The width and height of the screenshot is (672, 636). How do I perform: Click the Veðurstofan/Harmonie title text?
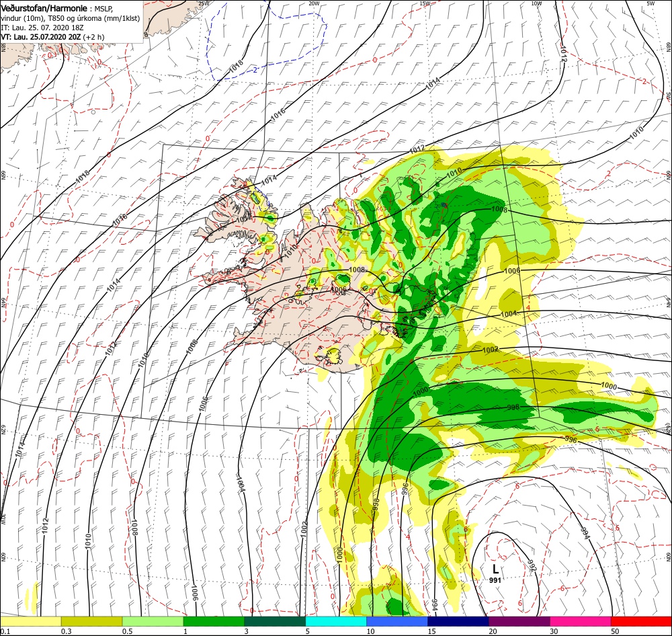tap(44, 9)
